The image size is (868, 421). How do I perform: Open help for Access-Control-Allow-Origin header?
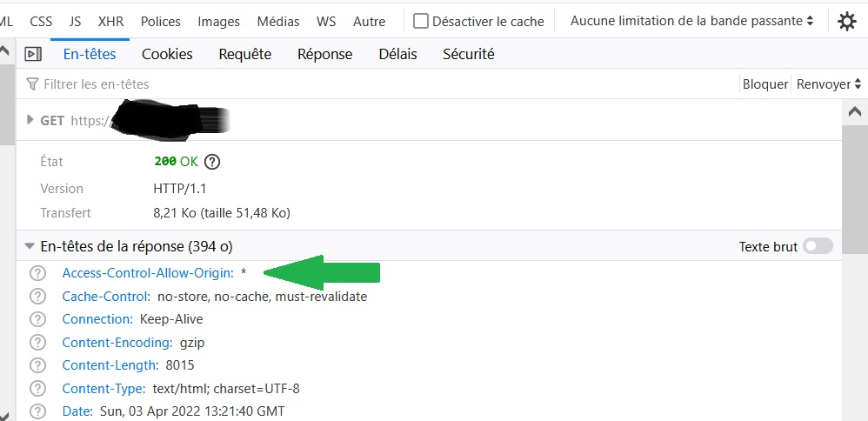37,273
